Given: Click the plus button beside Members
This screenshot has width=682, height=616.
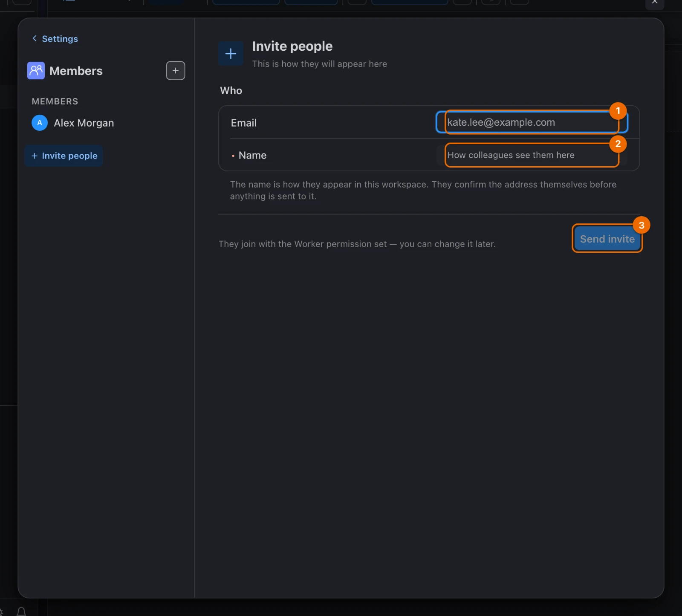Looking at the screenshot, I should coord(176,71).
